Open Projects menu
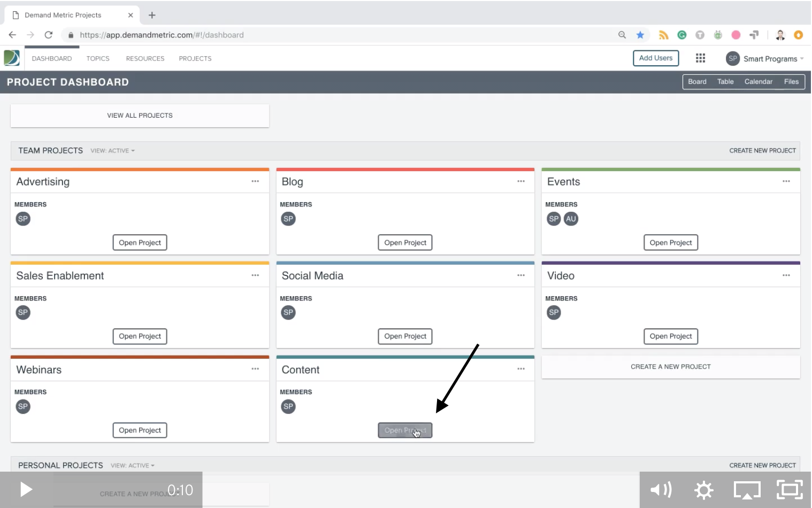Screen dimensions: 812x508 [x=195, y=59]
